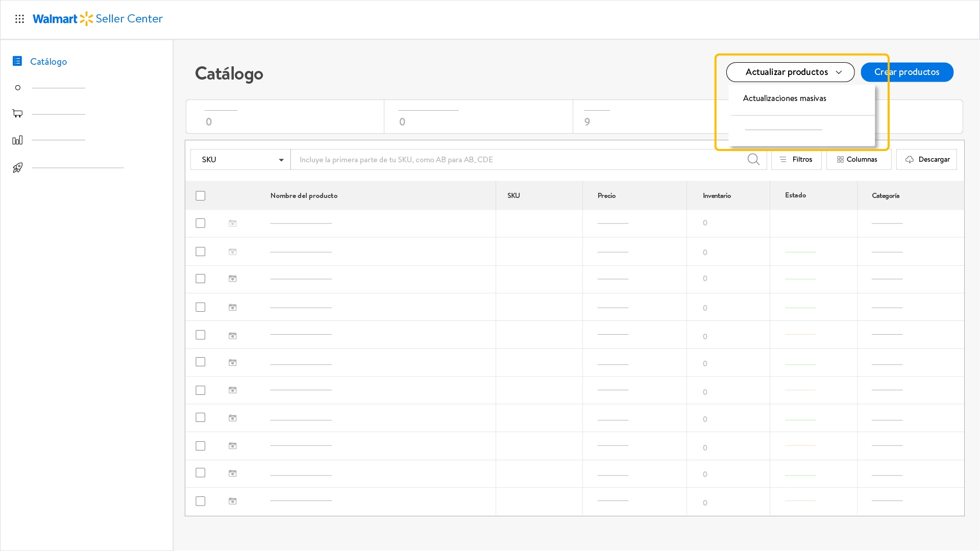980x551 pixels.
Task: Click the Descargar download button
Action: click(926, 160)
